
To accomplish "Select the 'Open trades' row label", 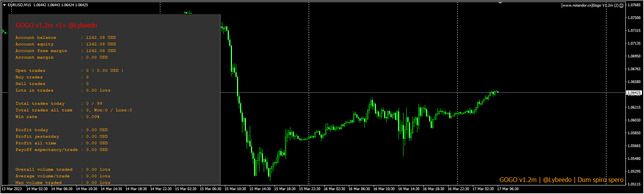I will click(x=30, y=71).
